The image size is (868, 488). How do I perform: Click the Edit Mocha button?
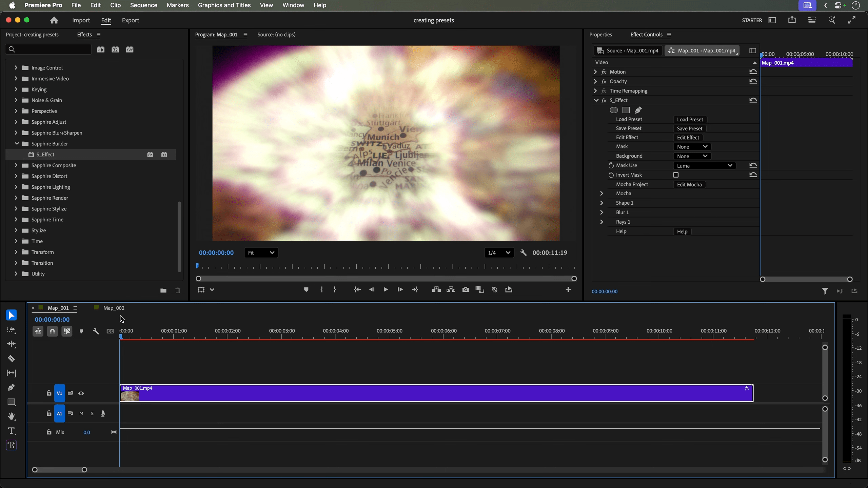click(x=689, y=184)
